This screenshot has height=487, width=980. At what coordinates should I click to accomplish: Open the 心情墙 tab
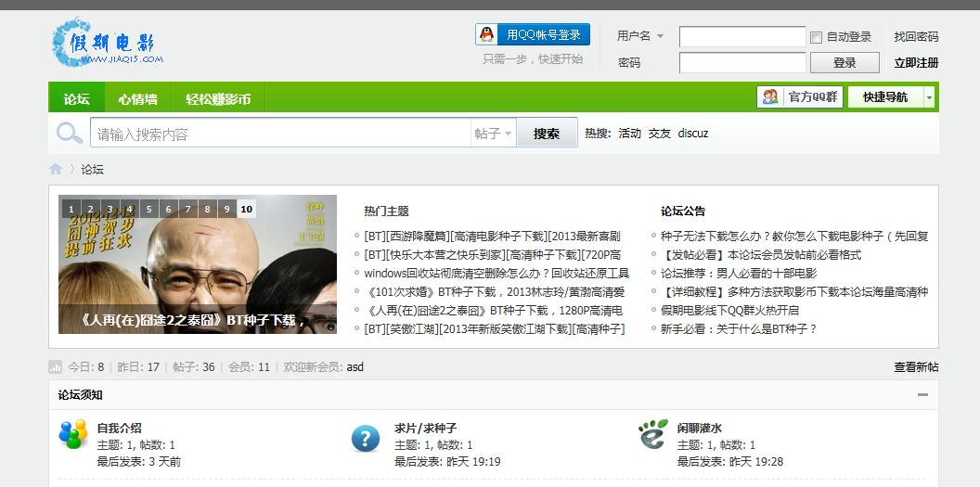(138, 98)
